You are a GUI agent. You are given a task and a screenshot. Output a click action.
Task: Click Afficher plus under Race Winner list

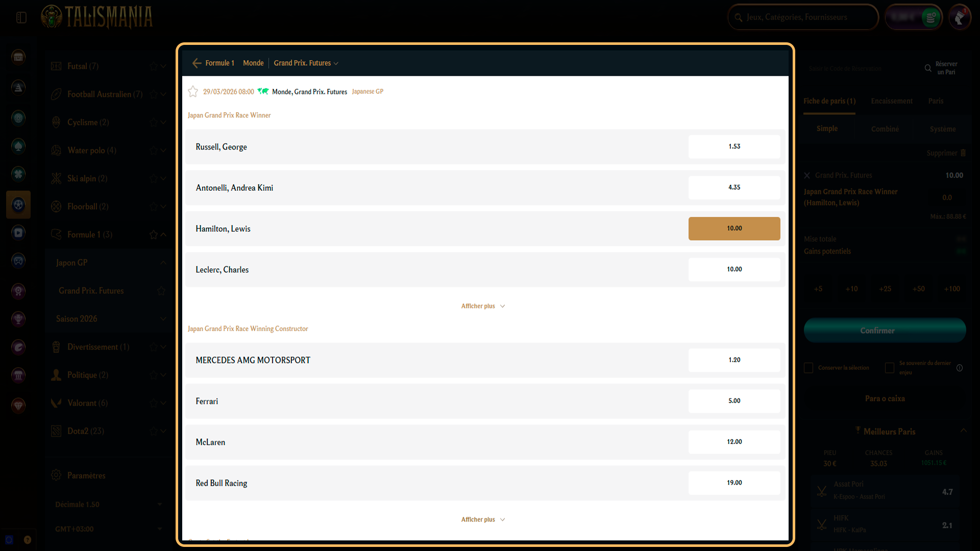(x=483, y=306)
